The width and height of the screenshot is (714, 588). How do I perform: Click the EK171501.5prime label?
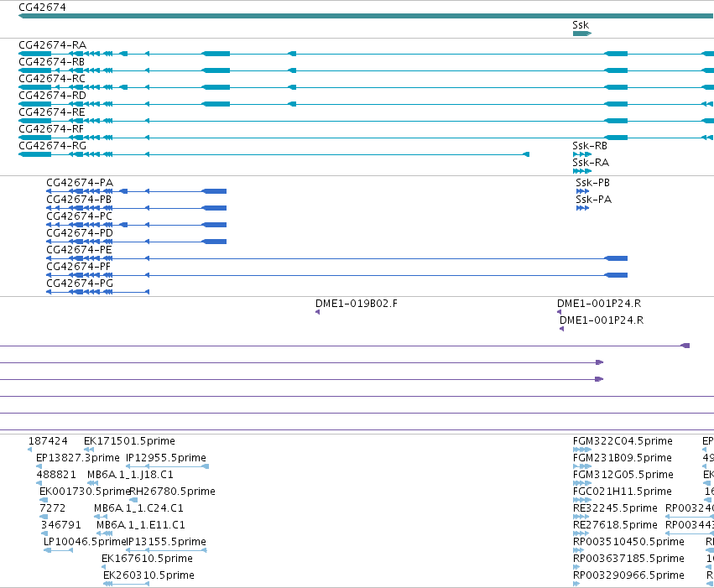click(129, 441)
